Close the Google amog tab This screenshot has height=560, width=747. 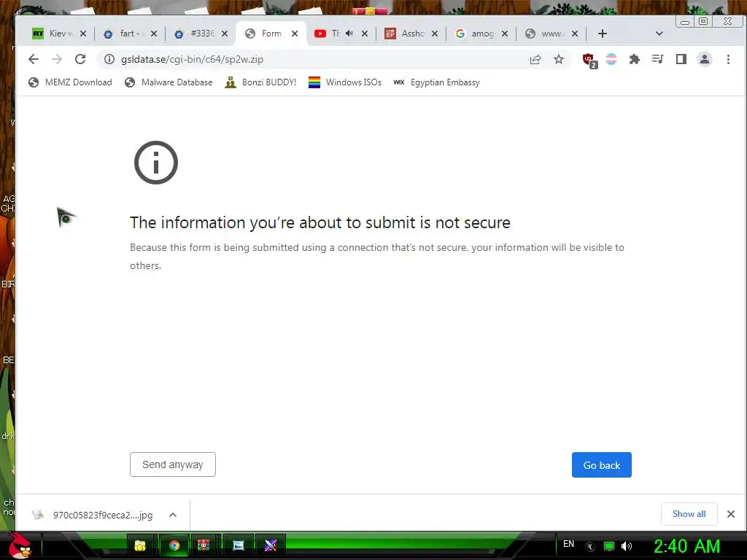[x=505, y=34]
